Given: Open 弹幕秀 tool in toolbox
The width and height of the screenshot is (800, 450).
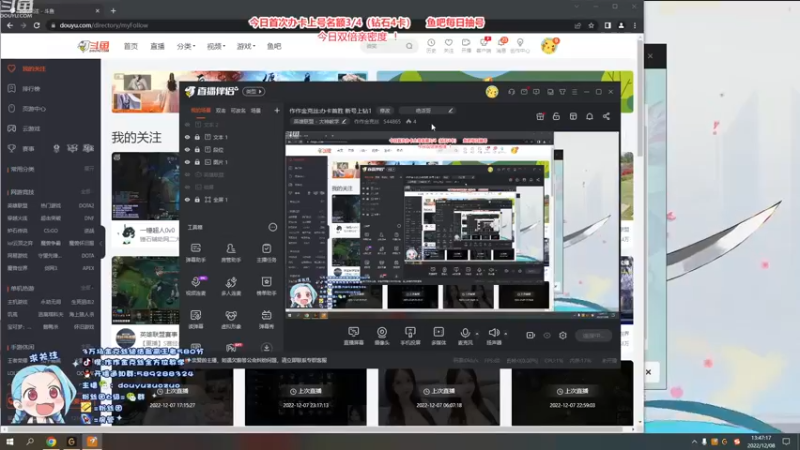Looking at the screenshot, I should (x=266, y=319).
